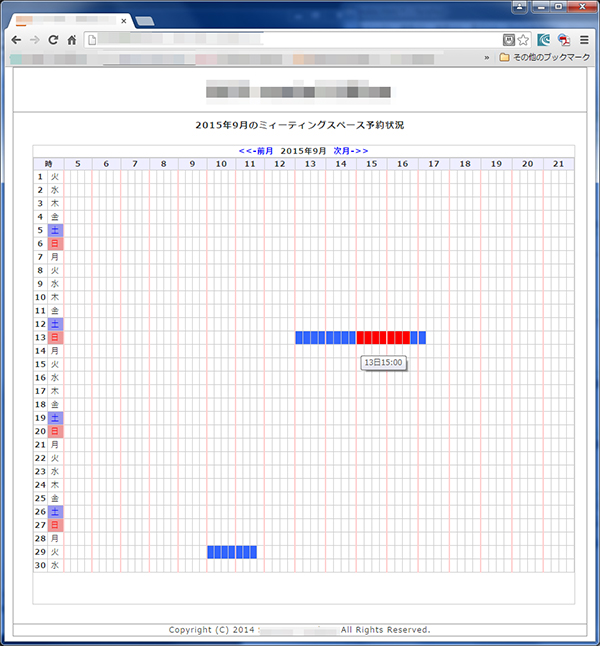Screen dimensions: 600x646
Task: Open the その他のブックマーク folder
Action: coord(543,58)
